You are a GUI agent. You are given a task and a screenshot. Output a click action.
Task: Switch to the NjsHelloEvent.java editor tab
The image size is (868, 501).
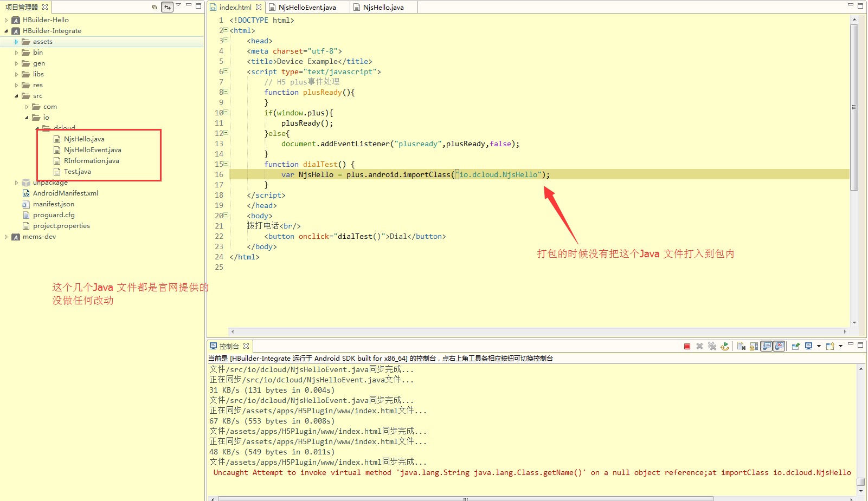click(307, 7)
